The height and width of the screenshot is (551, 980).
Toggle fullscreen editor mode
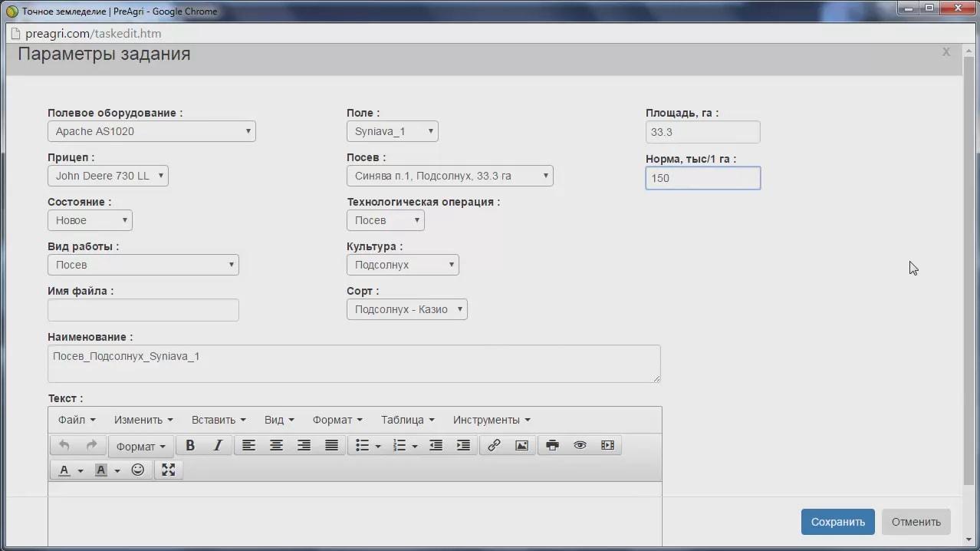pos(169,470)
